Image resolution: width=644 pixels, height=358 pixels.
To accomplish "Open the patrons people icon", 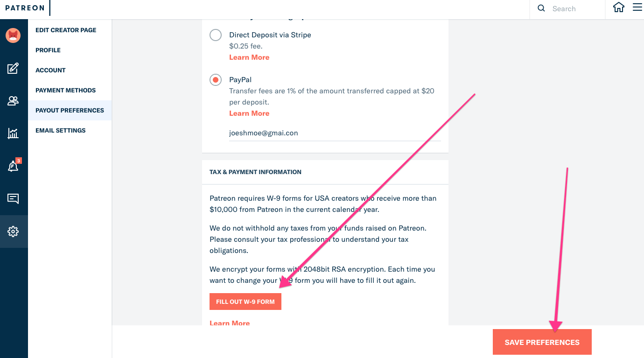I will point(13,101).
